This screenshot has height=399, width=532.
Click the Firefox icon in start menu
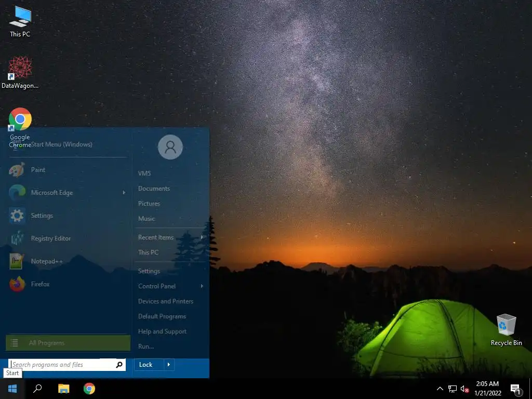[x=17, y=284]
